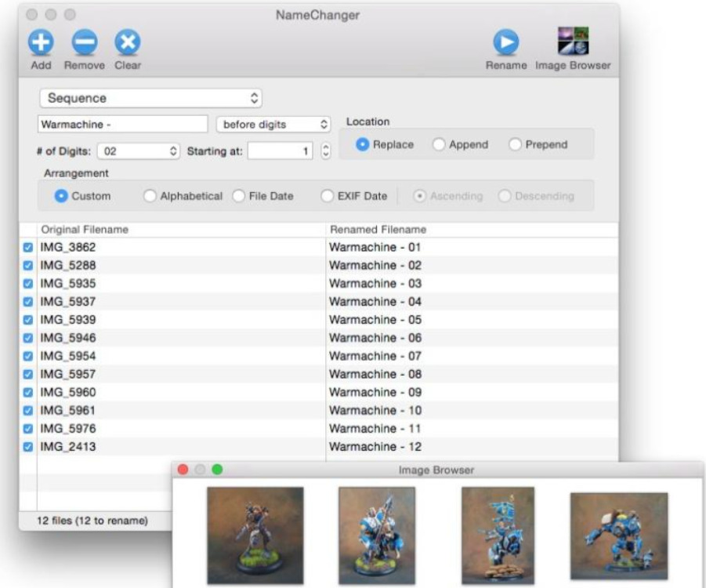This screenshot has height=588, width=706.
Task: Click renamed entry 'Warmachine - 07'
Action: coord(375,356)
